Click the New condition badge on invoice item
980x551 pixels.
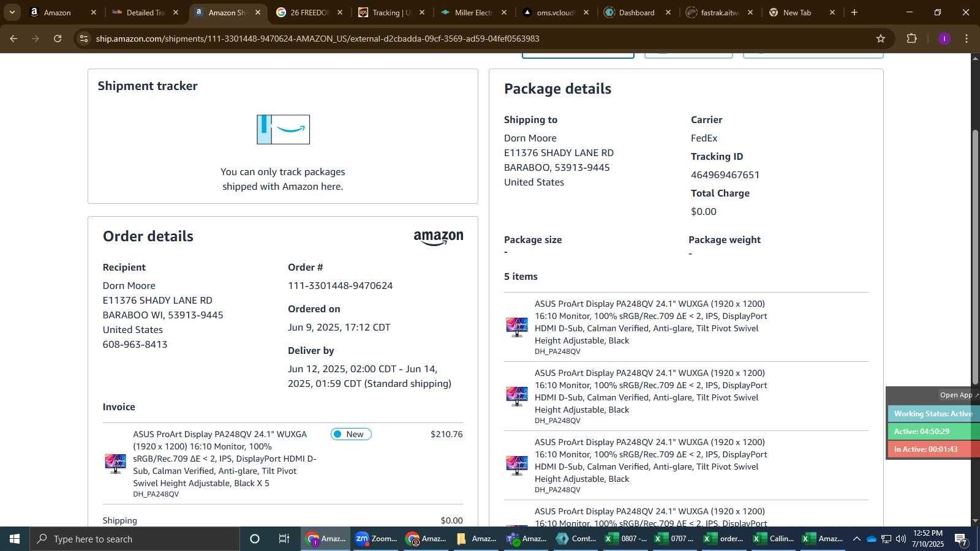click(351, 434)
